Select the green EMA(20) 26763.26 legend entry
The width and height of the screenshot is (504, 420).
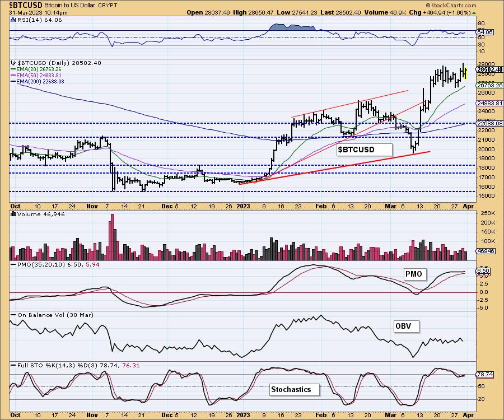point(36,69)
